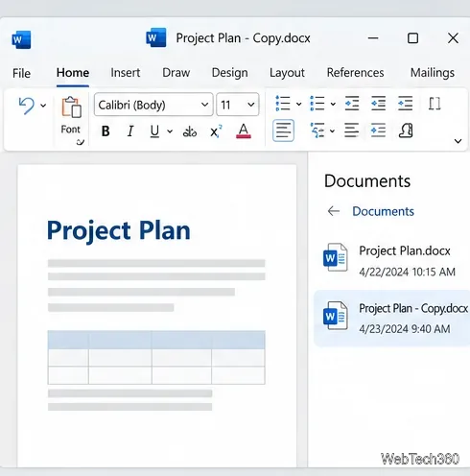Screen dimensions: 470x476
Task: Click the Project Plan heading in the document
Action: [x=119, y=231]
